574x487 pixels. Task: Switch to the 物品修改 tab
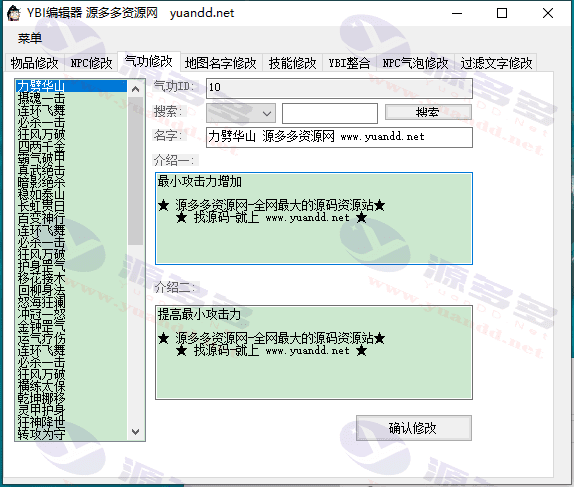click(34, 63)
